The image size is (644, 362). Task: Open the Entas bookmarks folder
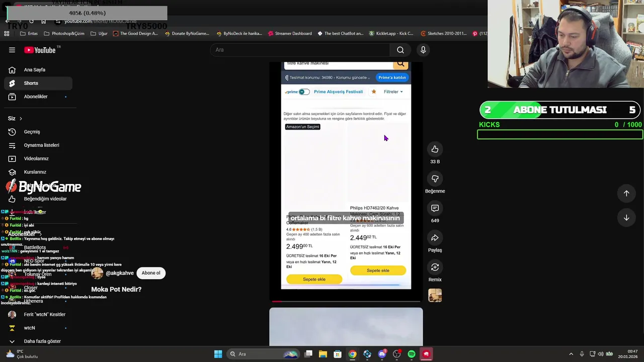[29, 34]
